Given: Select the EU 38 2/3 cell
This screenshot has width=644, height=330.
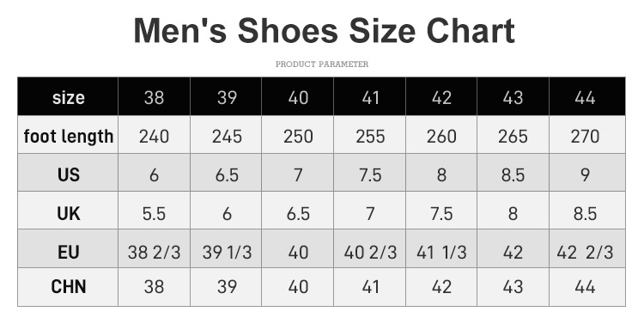Looking at the screenshot, I should [x=154, y=248].
